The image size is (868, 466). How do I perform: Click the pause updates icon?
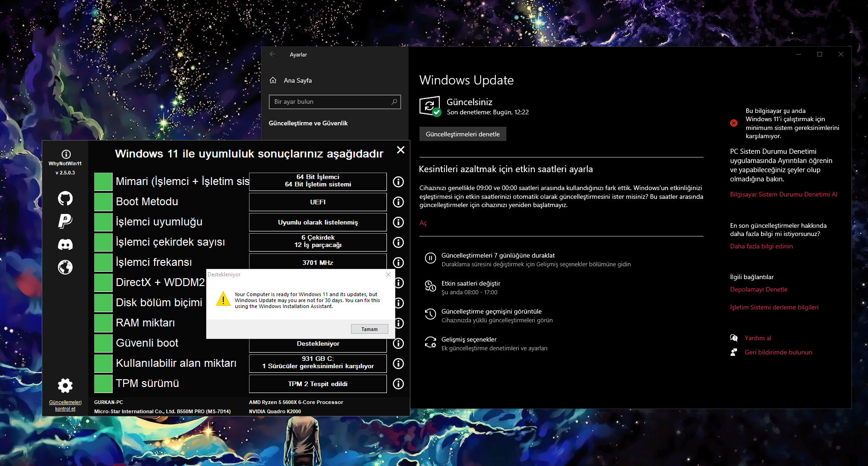(x=431, y=258)
